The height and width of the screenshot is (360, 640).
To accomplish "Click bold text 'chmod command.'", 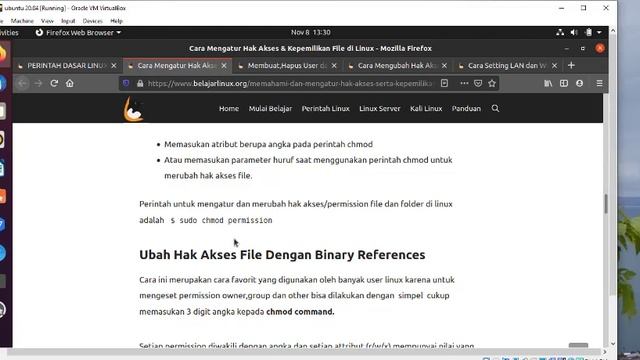I will click(300, 311).
